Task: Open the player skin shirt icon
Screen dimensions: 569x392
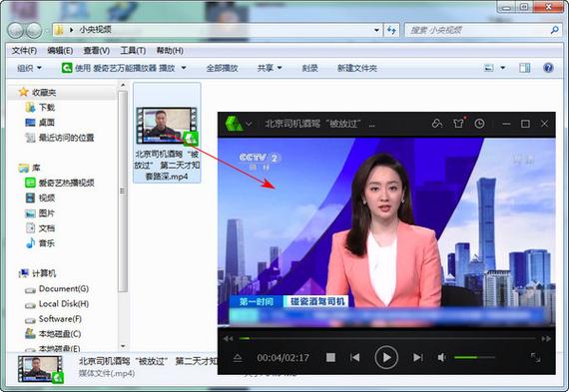Action: (x=458, y=124)
